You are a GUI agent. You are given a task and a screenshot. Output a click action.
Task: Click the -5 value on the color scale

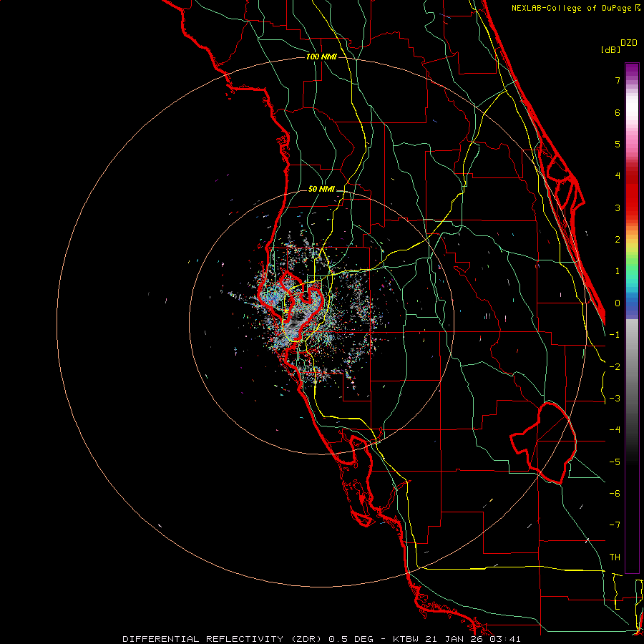pyautogui.click(x=615, y=462)
